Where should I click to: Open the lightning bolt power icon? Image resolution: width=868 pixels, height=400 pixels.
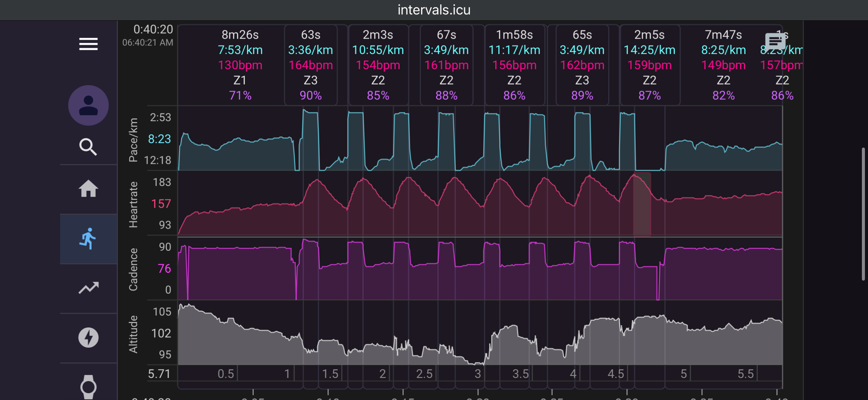[88, 338]
